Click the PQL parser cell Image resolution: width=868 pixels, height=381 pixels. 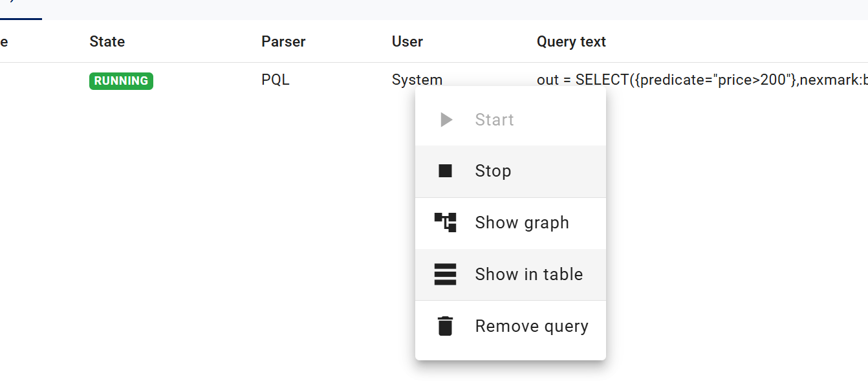[275, 80]
